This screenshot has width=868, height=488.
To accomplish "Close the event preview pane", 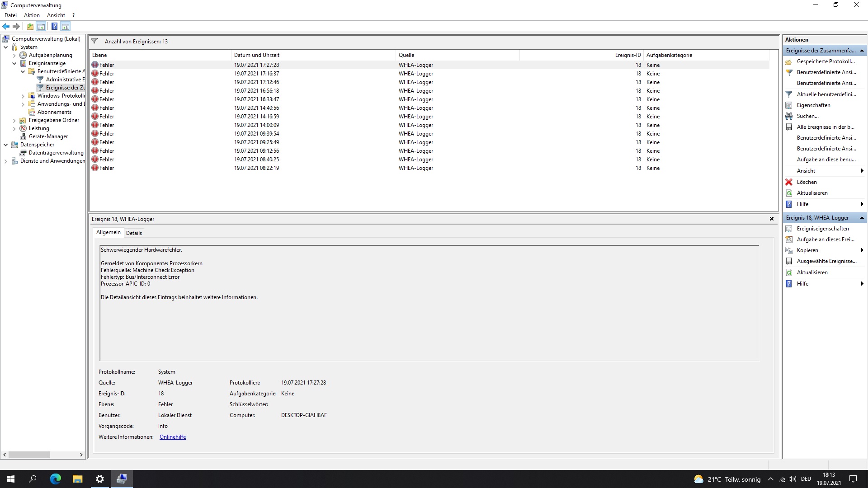I will click(x=772, y=219).
